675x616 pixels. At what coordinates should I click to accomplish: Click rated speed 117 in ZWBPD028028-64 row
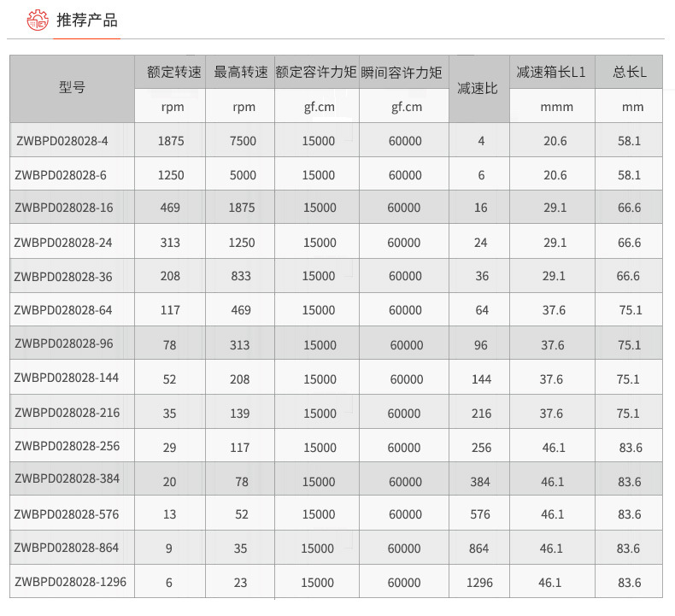click(x=170, y=310)
